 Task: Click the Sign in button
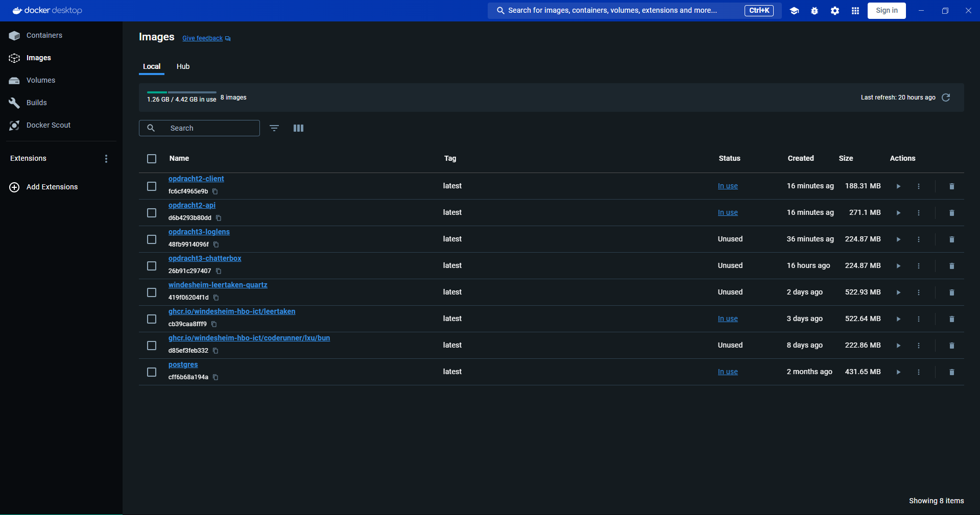coord(887,11)
